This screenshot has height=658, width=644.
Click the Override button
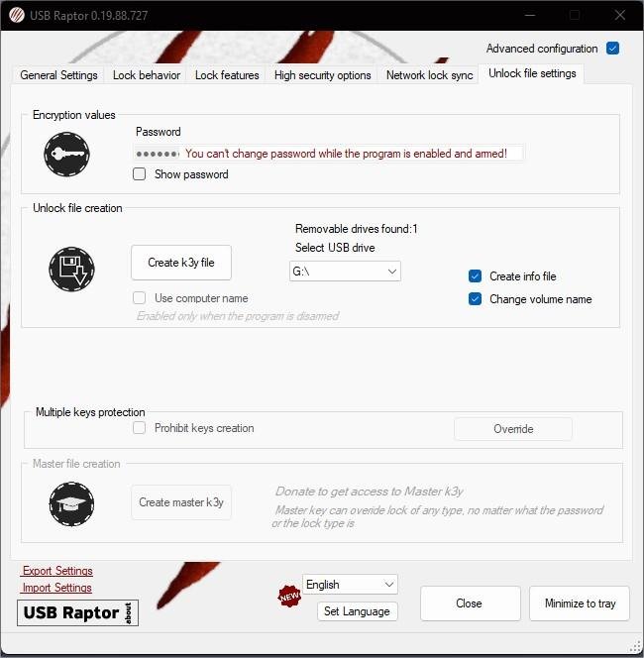[513, 429]
